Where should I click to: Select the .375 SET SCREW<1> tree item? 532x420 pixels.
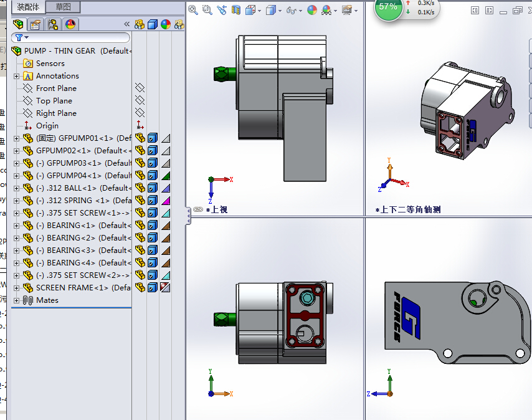pyautogui.click(x=77, y=213)
